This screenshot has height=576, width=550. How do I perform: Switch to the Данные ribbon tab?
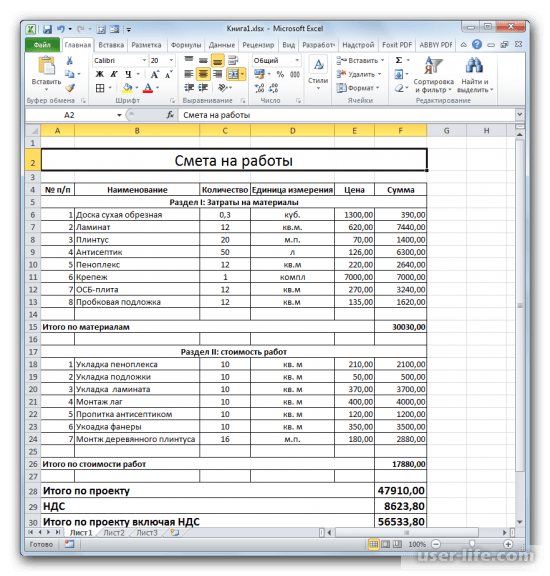pyautogui.click(x=222, y=45)
